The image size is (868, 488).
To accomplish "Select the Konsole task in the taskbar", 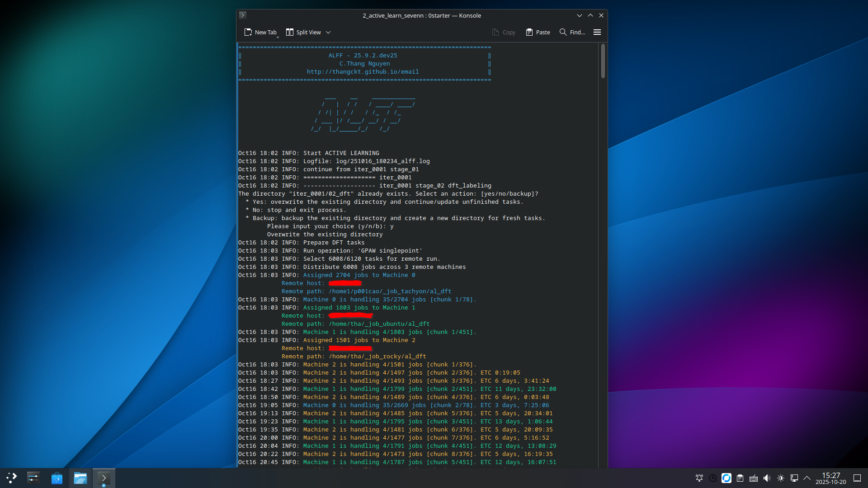I will click(x=104, y=478).
